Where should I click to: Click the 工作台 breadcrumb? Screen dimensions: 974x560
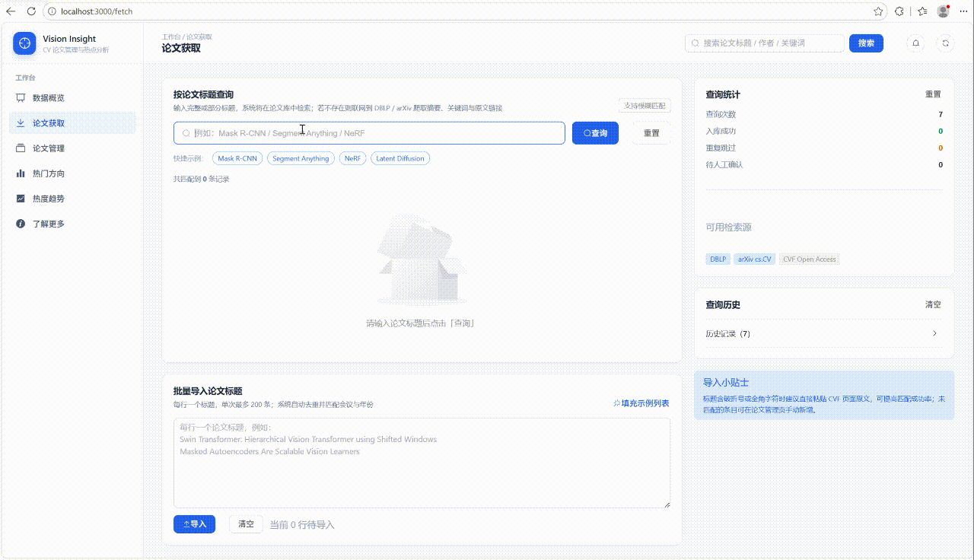171,37
